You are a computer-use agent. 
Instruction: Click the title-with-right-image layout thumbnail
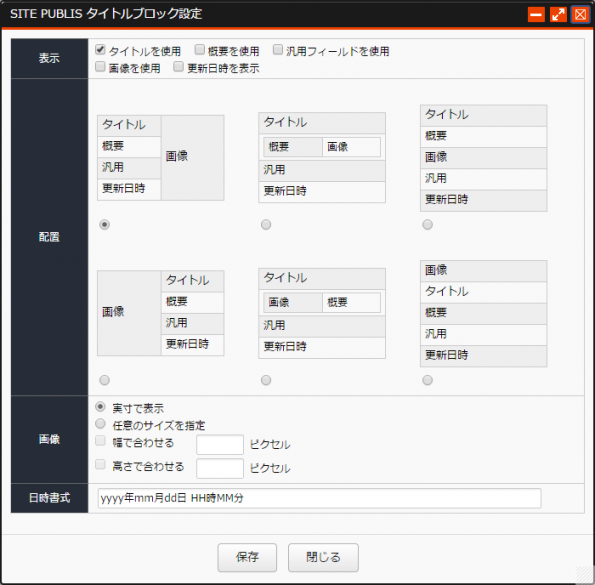[x=161, y=158]
